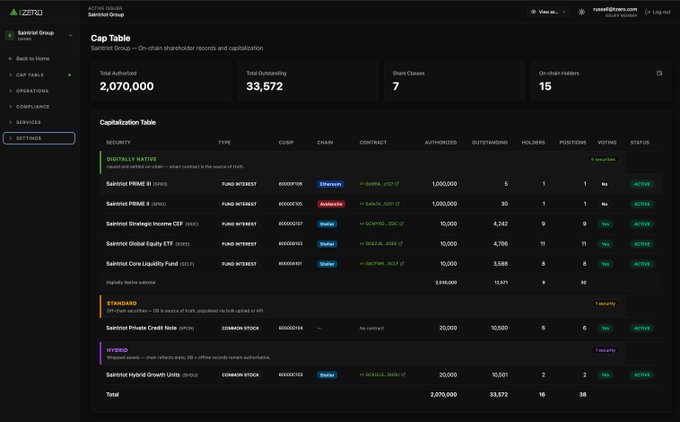Click the No contract cell for Private Credit Note
Screen dimensions: 680x422
click(372, 328)
